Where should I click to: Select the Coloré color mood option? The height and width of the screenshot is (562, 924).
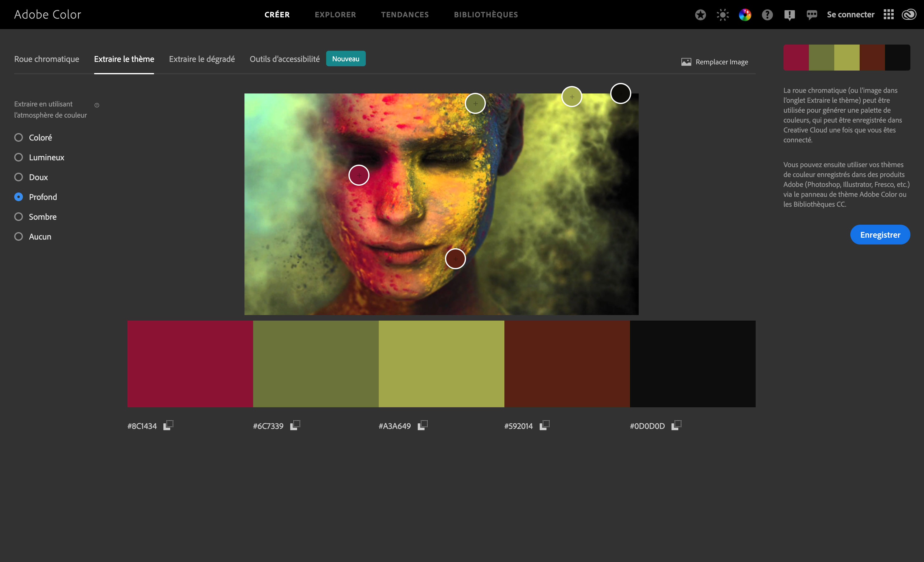tap(18, 137)
